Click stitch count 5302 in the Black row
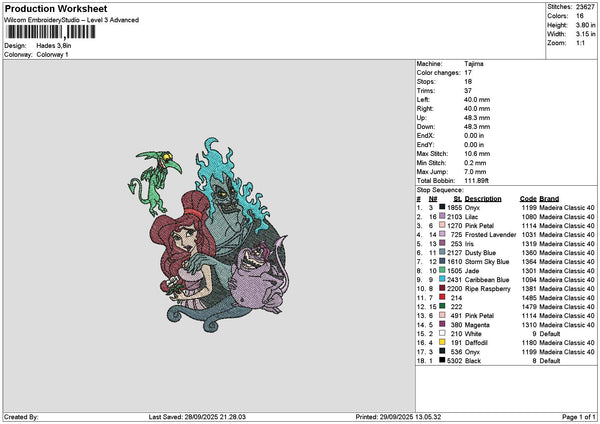The width and height of the screenshot is (600, 424). tap(454, 360)
